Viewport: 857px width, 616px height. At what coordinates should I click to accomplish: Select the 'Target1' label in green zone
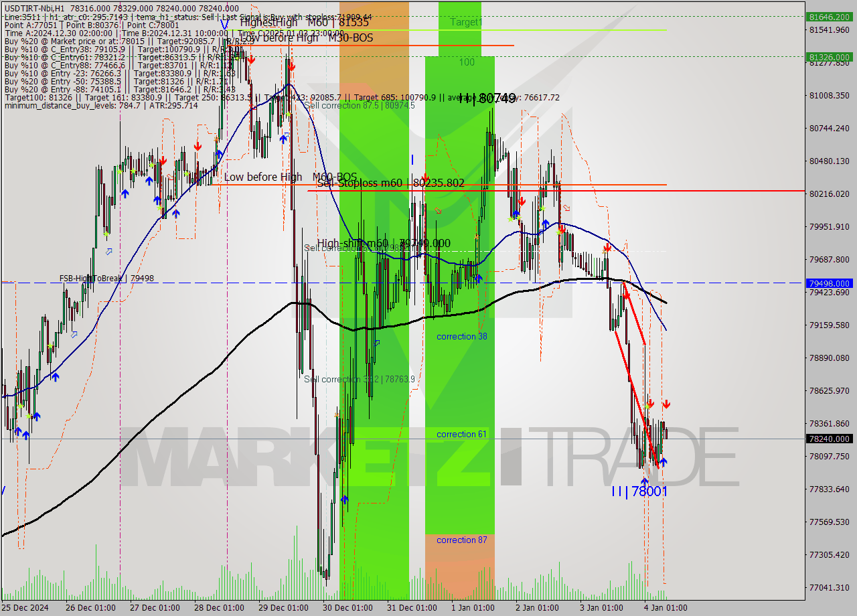click(466, 22)
